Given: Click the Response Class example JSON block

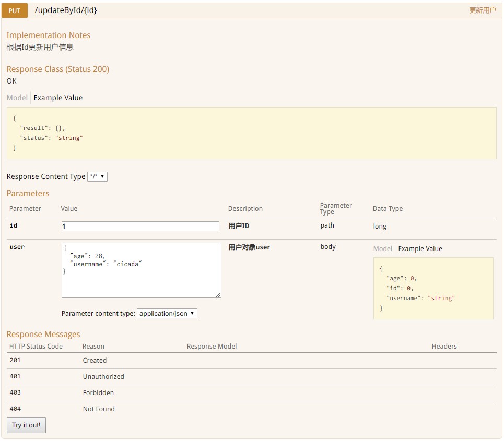Looking at the screenshot, I should coord(251,132).
